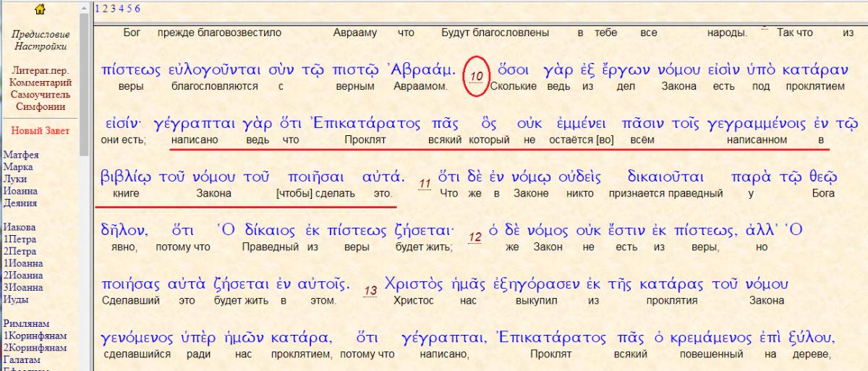Select the Новый Завет heading
The image size is (868, 371).
click(40, 130)
